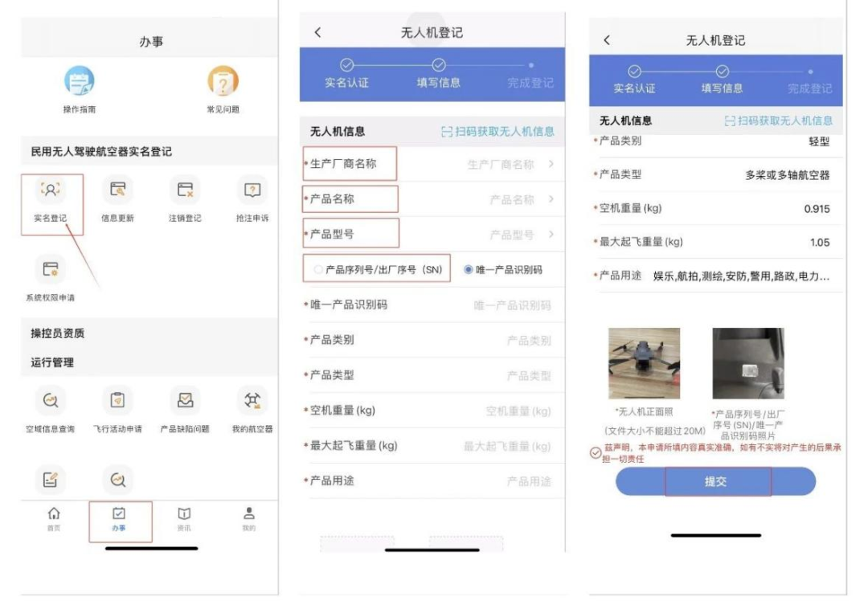The image size is (868, 605).
Task: Switch to the 首页 bottom tab
Action: (54, 518)
